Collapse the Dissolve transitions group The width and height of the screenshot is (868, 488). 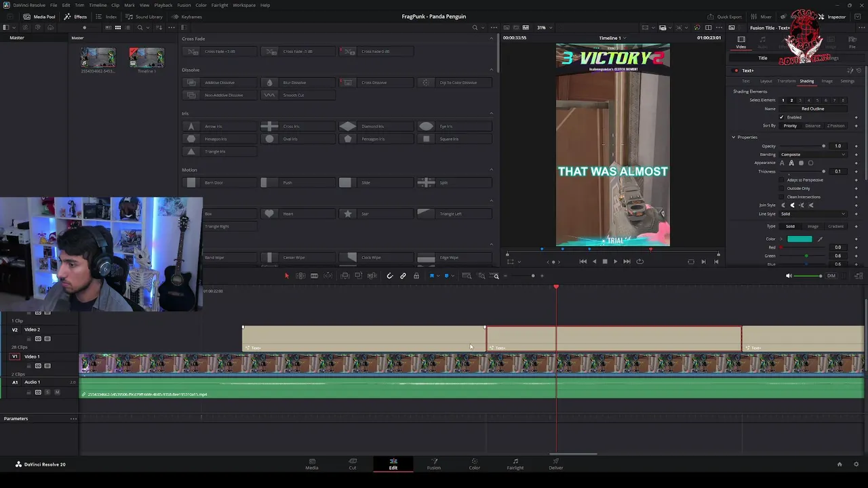point(492,70)
